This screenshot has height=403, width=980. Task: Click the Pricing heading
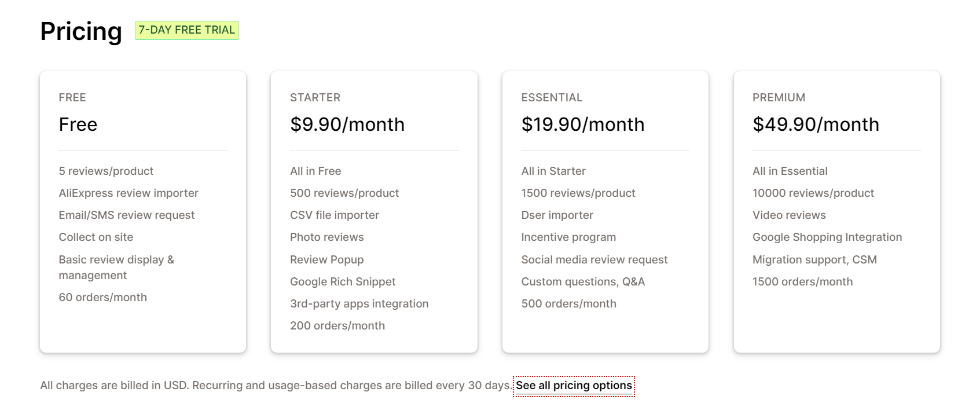(x=81, y=31)
